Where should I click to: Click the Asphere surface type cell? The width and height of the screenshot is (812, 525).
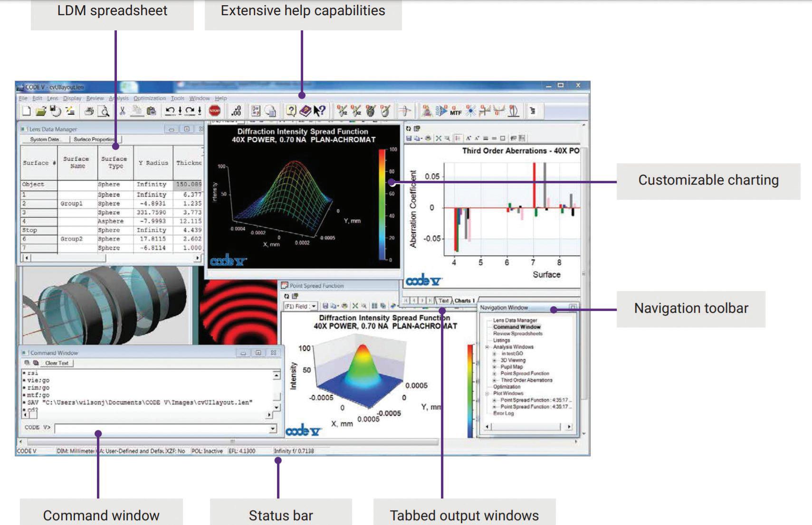[x=115, y=221]
